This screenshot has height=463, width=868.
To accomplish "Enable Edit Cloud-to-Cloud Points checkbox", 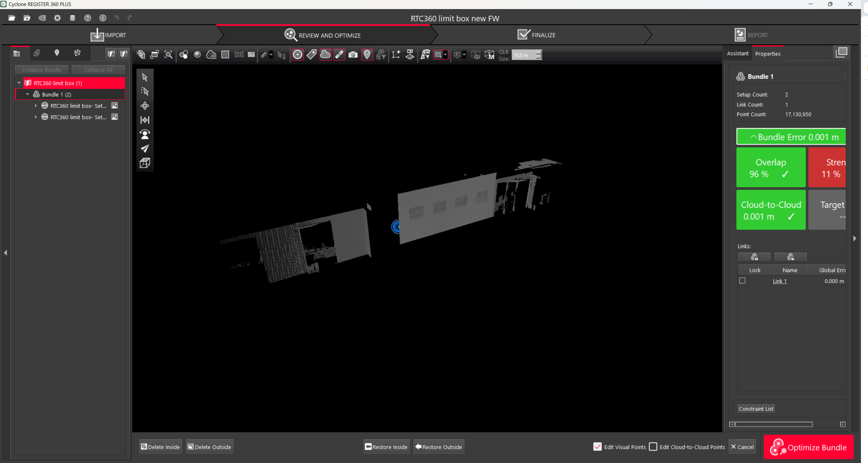I will [653, 447].
